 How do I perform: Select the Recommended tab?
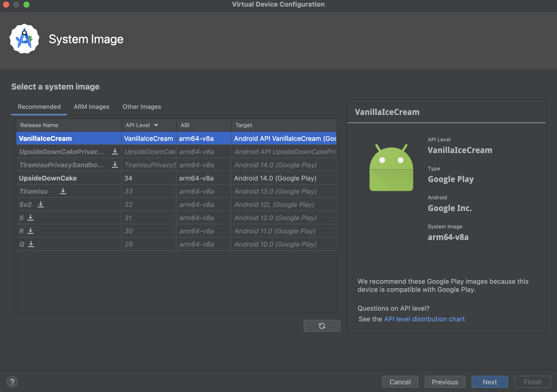39,107
